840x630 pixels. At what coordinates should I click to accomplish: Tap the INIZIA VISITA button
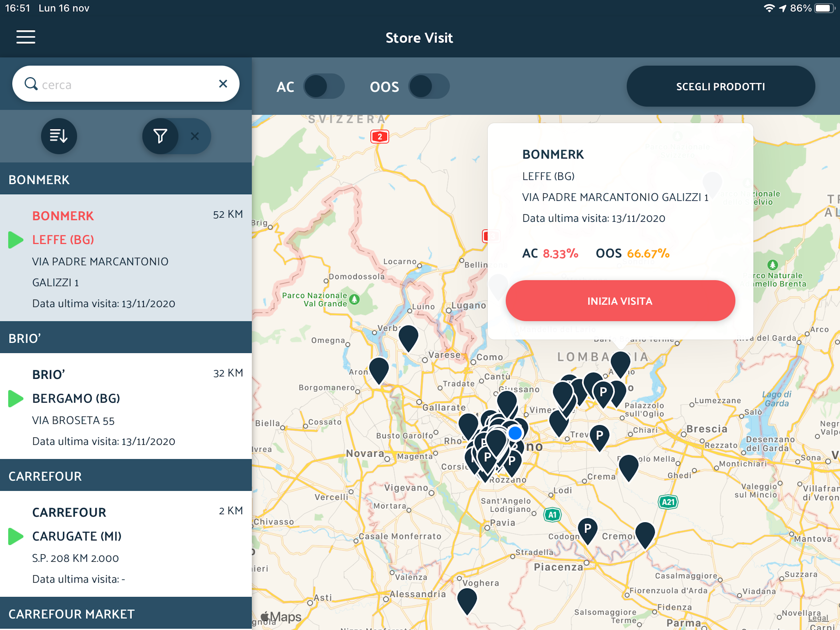click(x=620, y=301)
